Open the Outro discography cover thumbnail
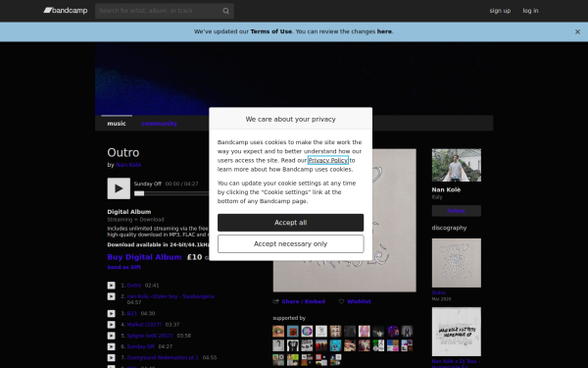This screenshot has height=368, width=588. pyautogui.click(x=457, y=263)
